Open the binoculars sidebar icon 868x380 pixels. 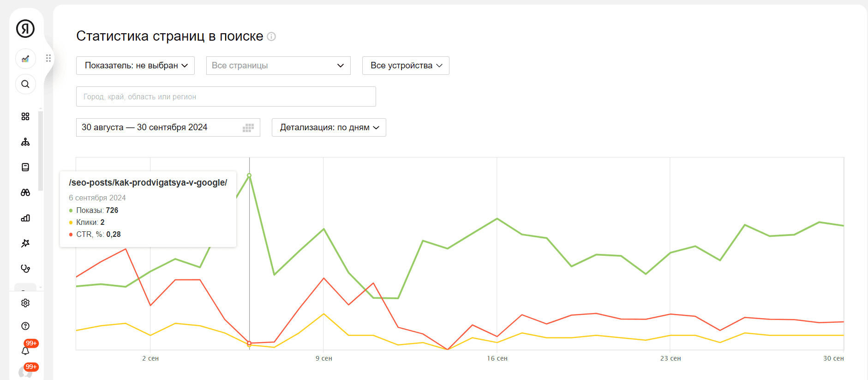25,193
